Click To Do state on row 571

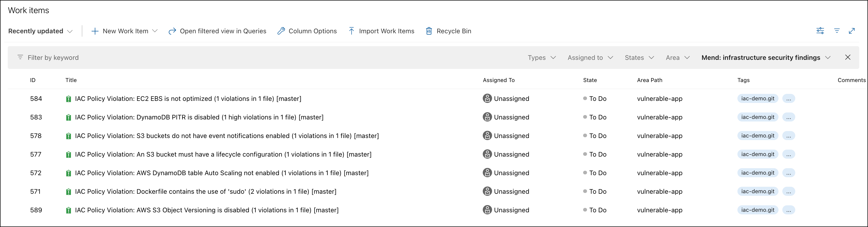[x=595, y=191]
